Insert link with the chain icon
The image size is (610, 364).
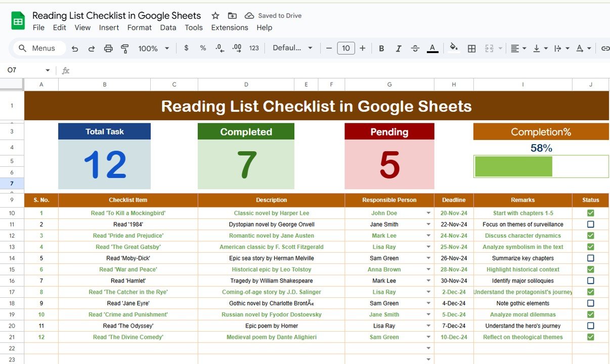[x=605, y=49]
